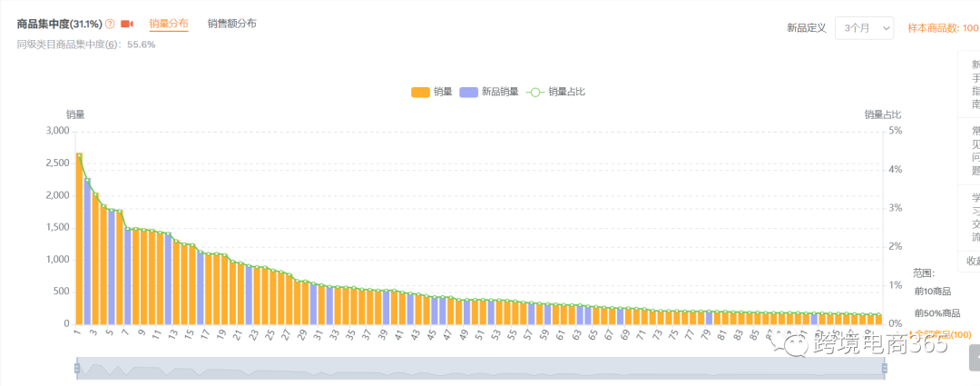Click the 3,000 label on the sales axis
This screenshot has width=980, height=386.
click(x=57, y=131)
